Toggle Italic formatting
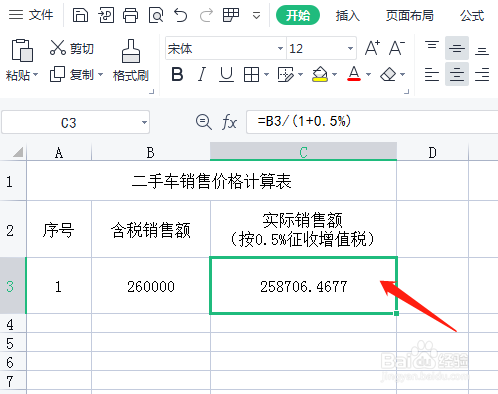 coord(202,74)
